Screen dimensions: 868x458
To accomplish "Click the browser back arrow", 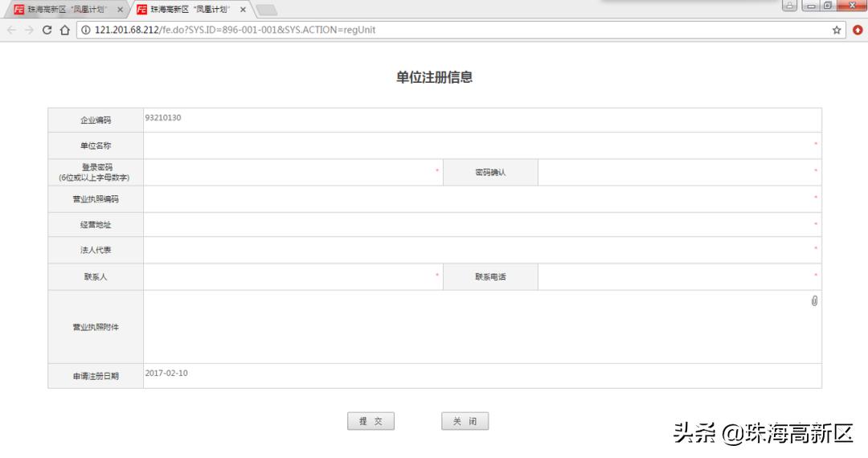I will click(11, 30).
